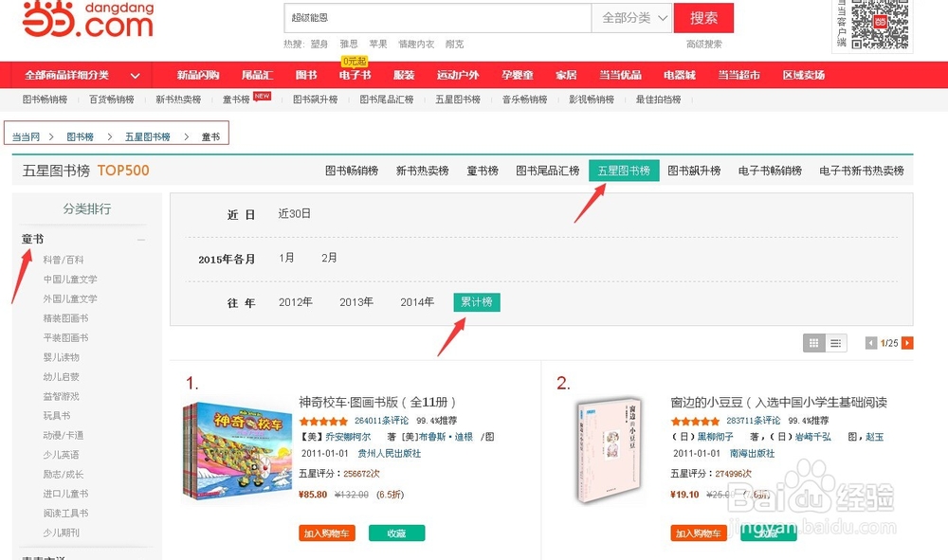Select year 2014年 under 往年
This screenshot has height=560, width=948.
tap(416, 301)
